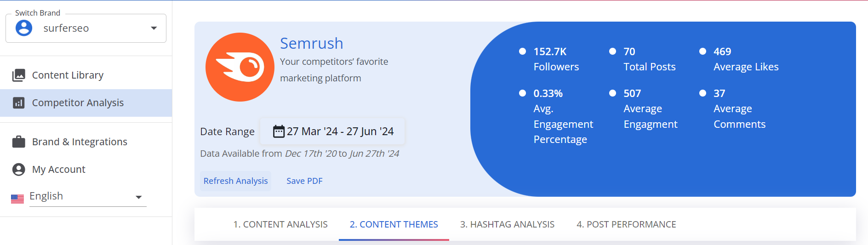The width and height of the screenshot is (868, 245).
Task: Switch to Content Analysis tab
Action: pos(280,224)
